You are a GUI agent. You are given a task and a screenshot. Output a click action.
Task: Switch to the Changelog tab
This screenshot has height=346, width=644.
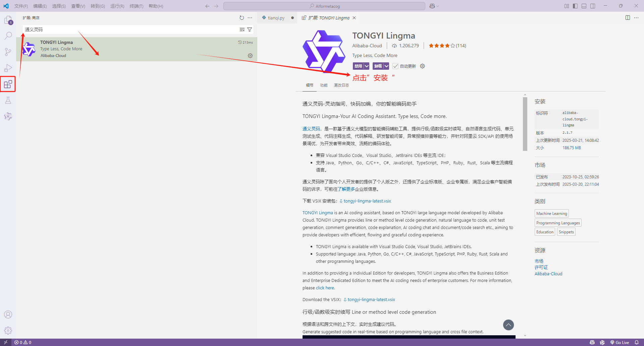point(341,85)
